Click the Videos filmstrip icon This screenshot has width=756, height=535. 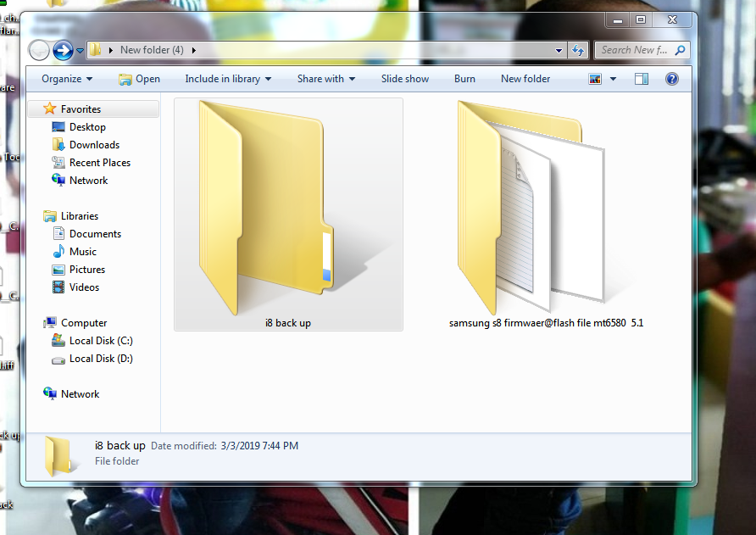tap(58, 287)
